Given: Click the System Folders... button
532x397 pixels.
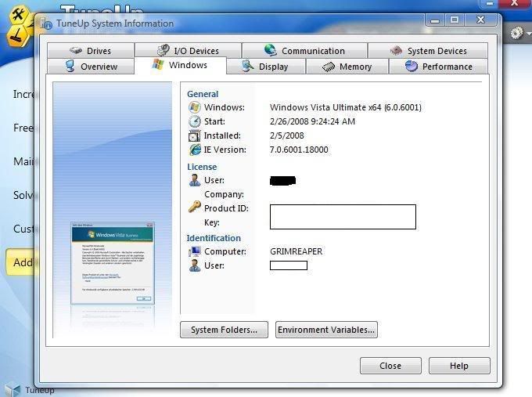Looking at the screenshot, I should [224, 330].
